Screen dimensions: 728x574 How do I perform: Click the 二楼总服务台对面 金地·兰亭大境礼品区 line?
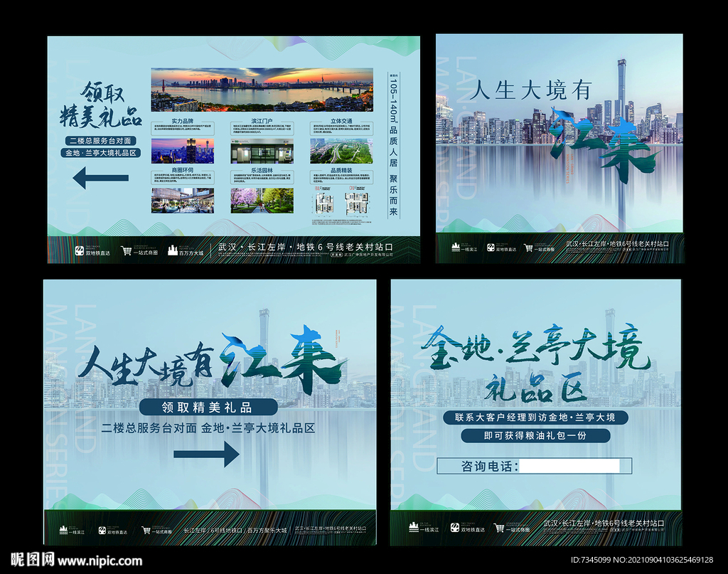click(208, 428)
